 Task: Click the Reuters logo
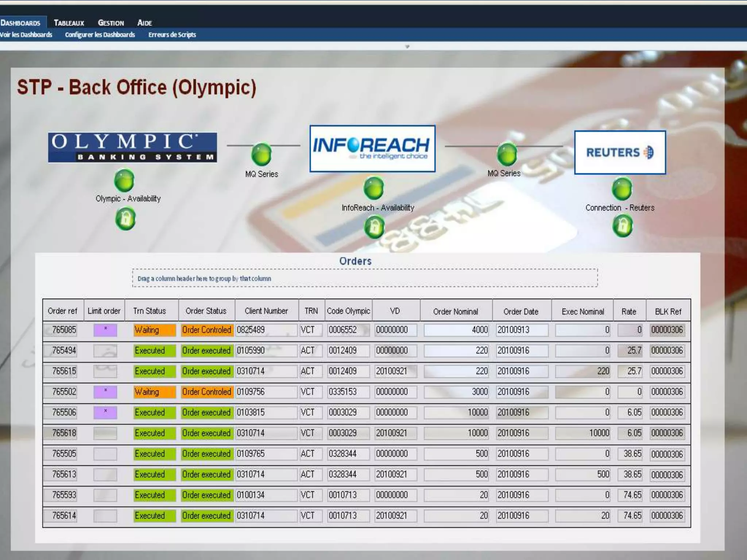(620, 152)
